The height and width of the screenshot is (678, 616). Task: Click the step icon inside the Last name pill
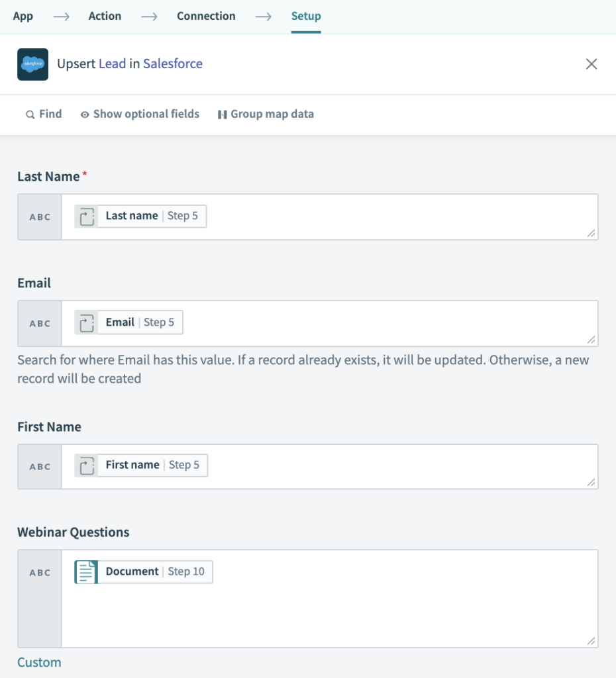click(86, 216)
